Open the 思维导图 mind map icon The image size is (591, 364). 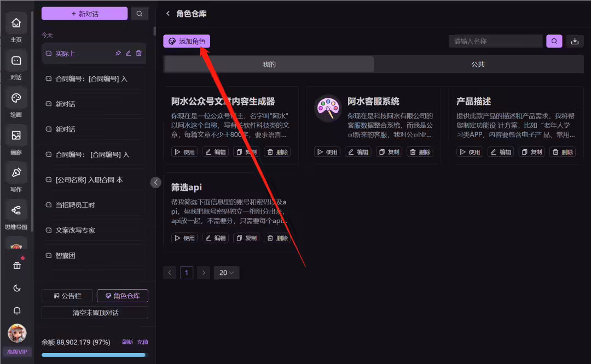16,210
